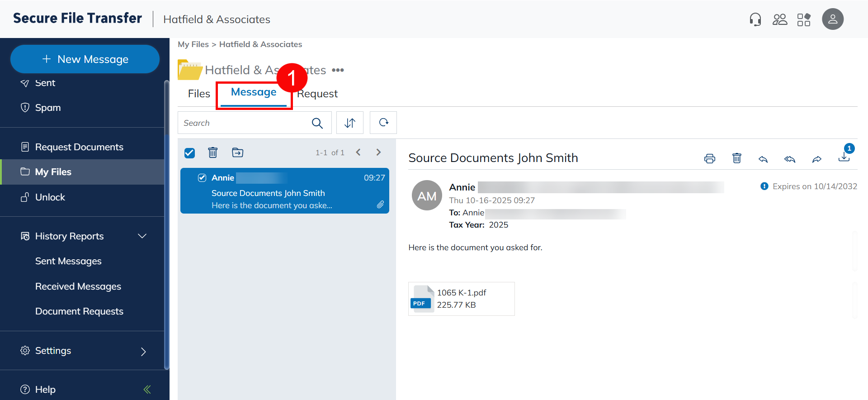Image resolution: width=868 pixels, height=400 pixels.
Task: Switch to the Request tab
Action: (x=317, y=94)
